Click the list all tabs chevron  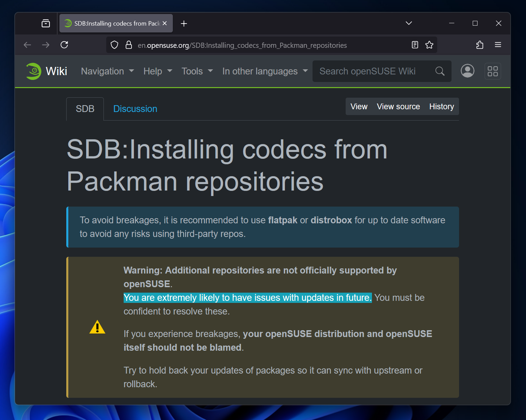point(409,23)
